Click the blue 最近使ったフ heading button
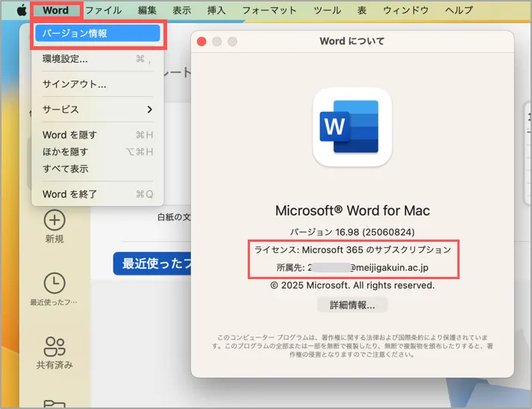The image size is (532, 409). point(152,263)
